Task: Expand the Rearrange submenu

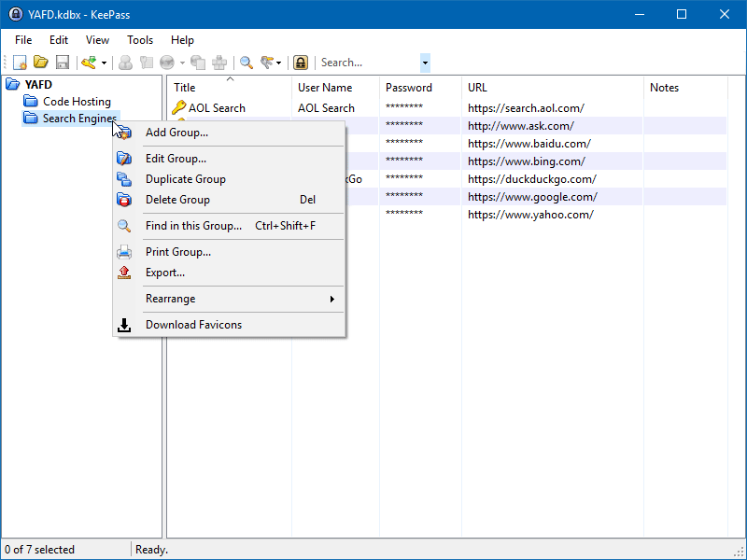Action: (x=229, y=299)
